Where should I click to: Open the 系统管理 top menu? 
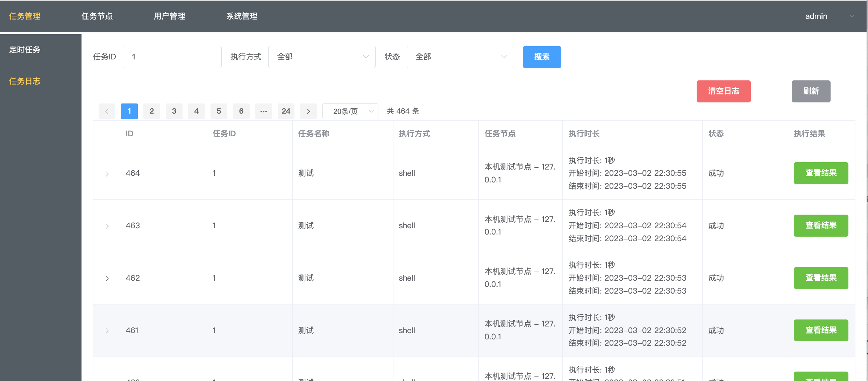[242, 16]
